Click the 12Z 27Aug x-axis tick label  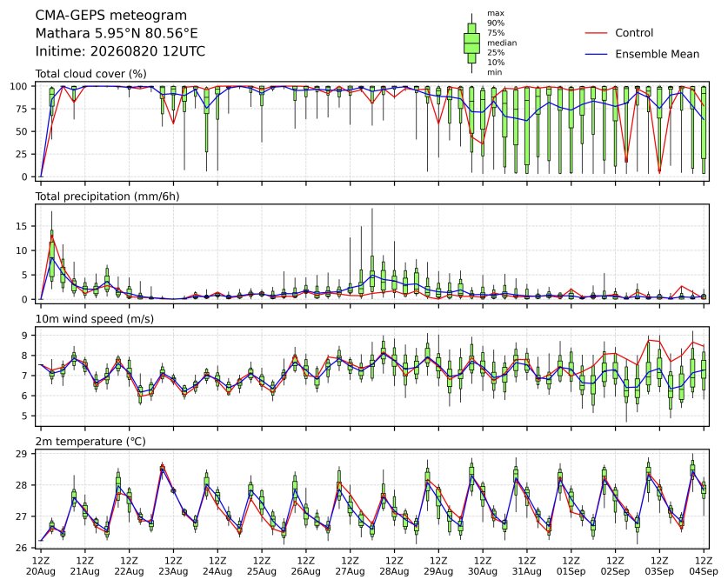[x=350, y=566]
